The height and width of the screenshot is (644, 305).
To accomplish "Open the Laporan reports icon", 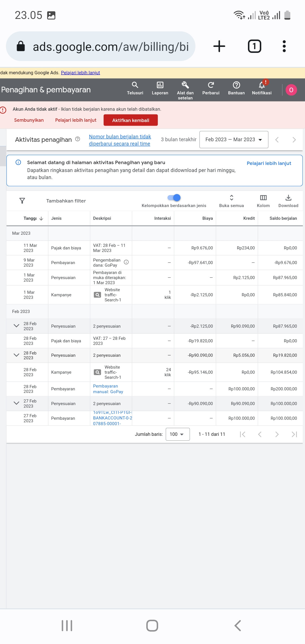I will click(x=160, y=85).
